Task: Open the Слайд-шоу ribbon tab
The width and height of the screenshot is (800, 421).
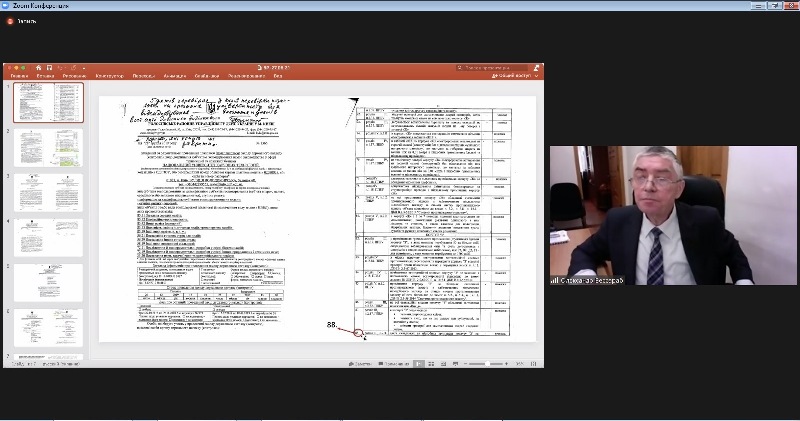Action: (x=207, y=76)
